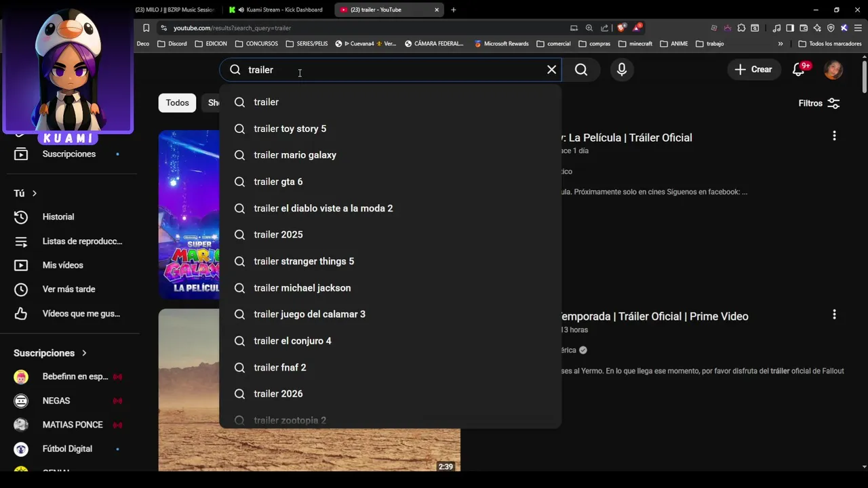868x488 pixels.
Task: Toggle the browser sidebar panel icon
Action: point(790,28)
